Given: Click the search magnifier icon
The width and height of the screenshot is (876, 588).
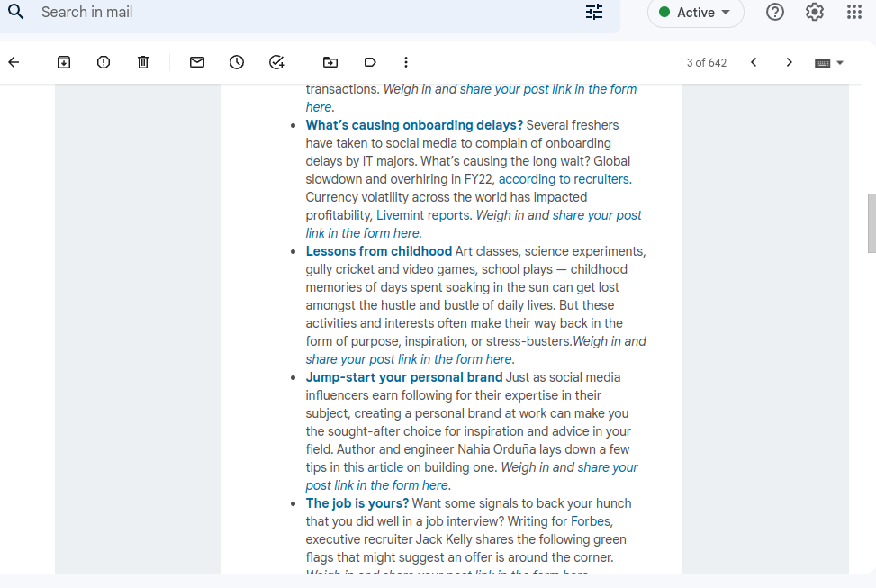Looking at the screenshot, I should (x=16, y=12).
